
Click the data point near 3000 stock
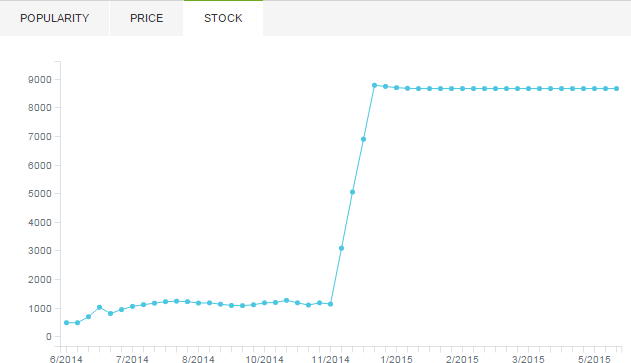341,248
